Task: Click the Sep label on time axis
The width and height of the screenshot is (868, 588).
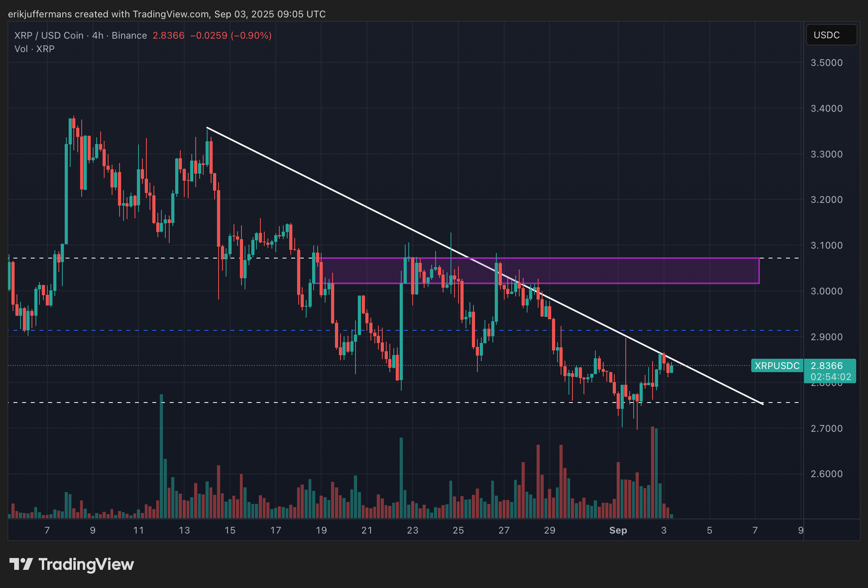Action: [x=618, y=530]
